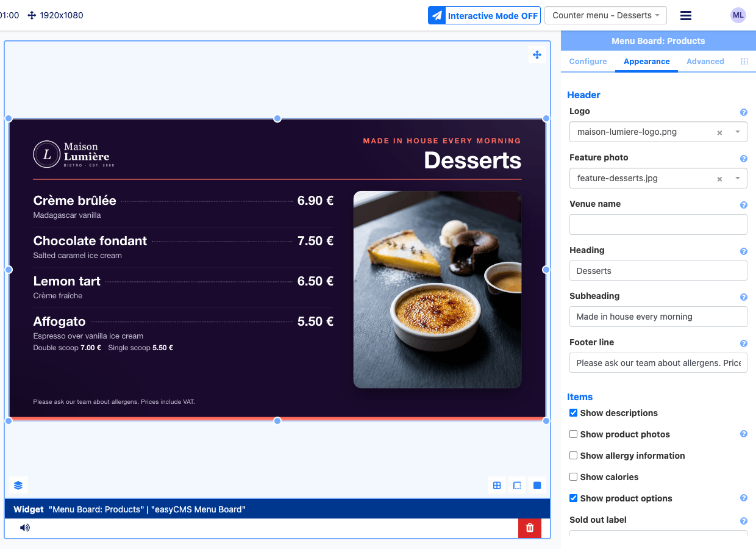Click the Sold out label input field
756x549 pixels.
[658, 533]
